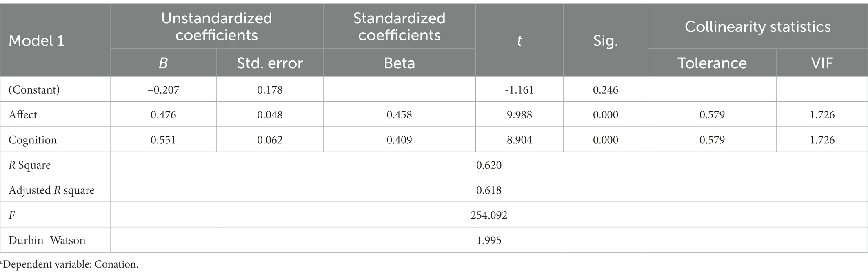This screenshot has width=868, height=275.
Task: Select the Durbin–Watson value 1.995
Action: coord(489,240)
